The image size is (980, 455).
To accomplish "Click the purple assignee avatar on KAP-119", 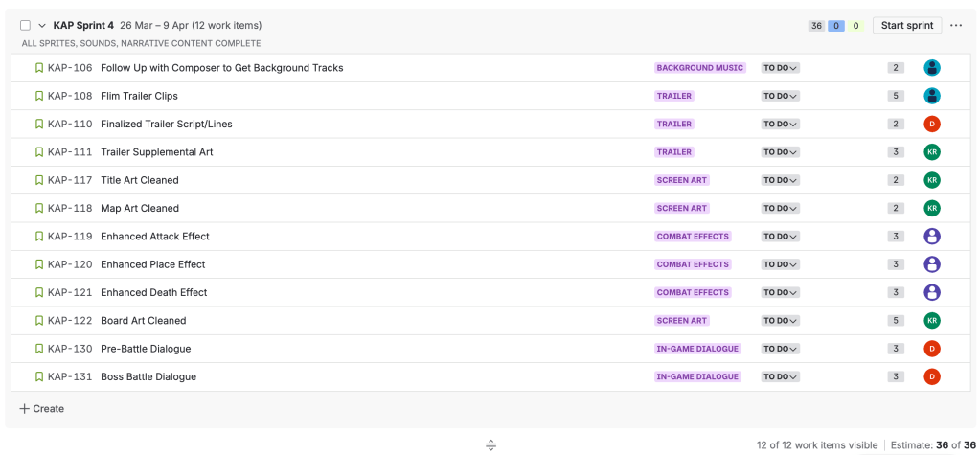I will (x=931, y=237).
